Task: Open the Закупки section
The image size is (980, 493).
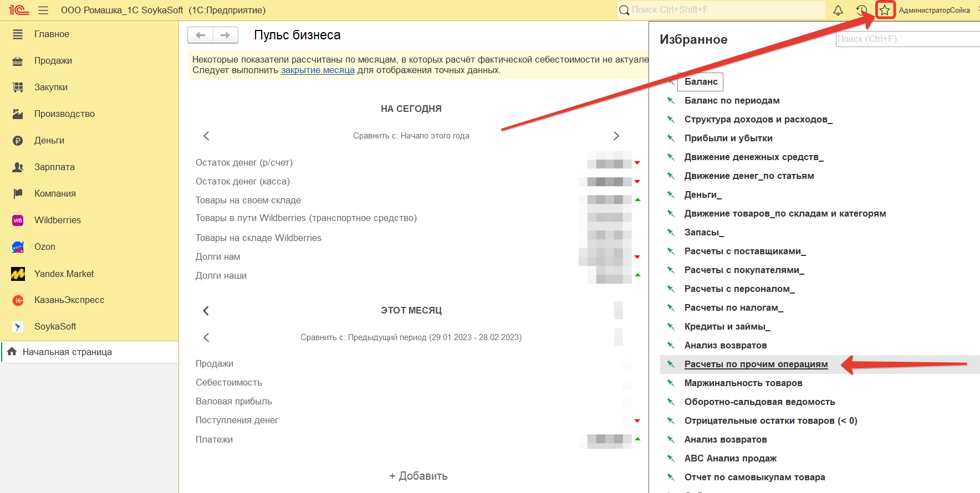Action: 51,88
